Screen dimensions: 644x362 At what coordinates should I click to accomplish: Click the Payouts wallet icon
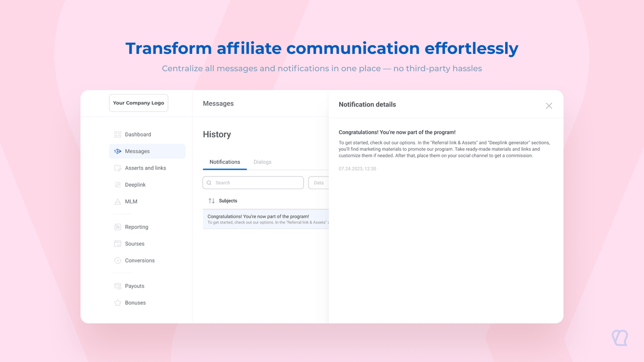point(118,286)
